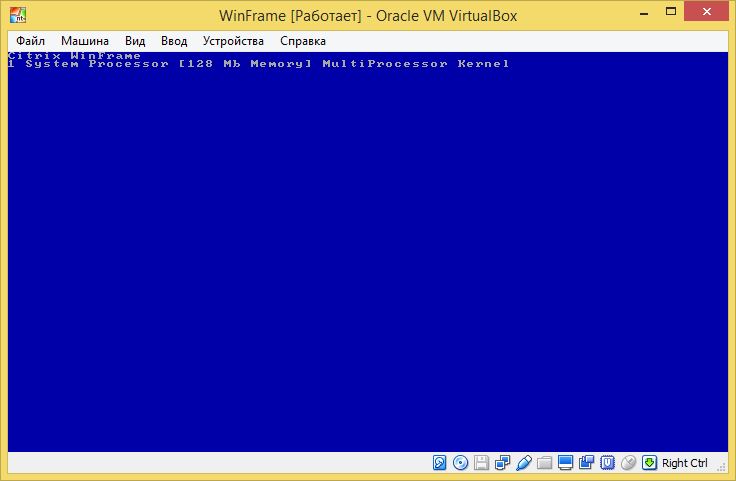Open the Файл menu
The width and height of the screenshot is (736, 481).
(x=31, y=41)
